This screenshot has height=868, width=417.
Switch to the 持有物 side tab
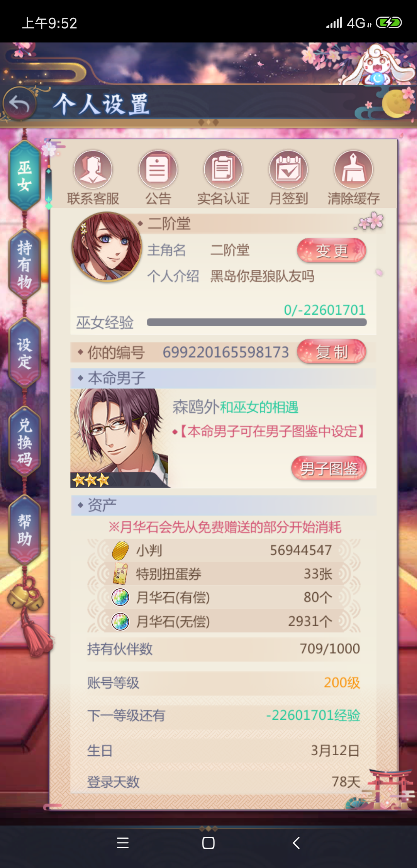pos(25,264)
